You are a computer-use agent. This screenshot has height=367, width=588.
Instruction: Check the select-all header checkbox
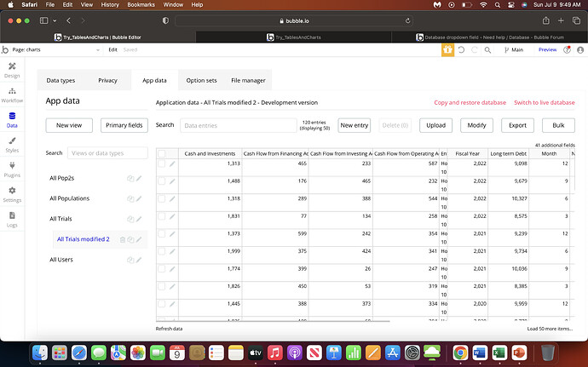162,153
